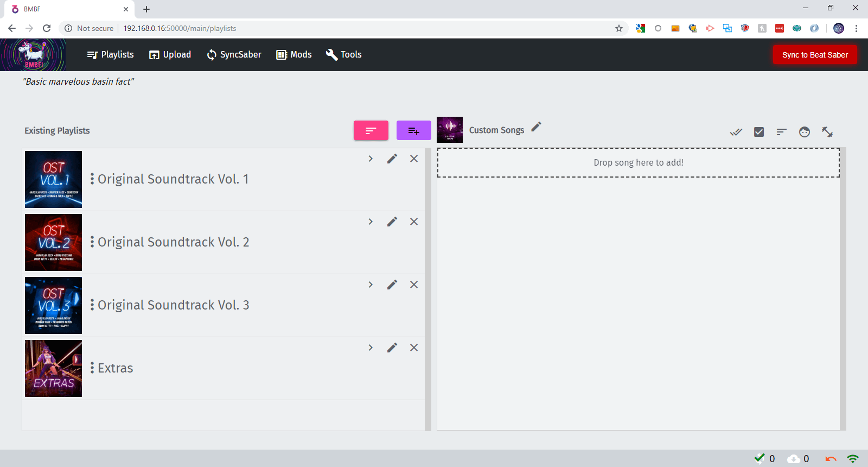The height and width of the screenshot is (467, 868).
Task: Open the Mods page
Action: click(x=294, y=54)
